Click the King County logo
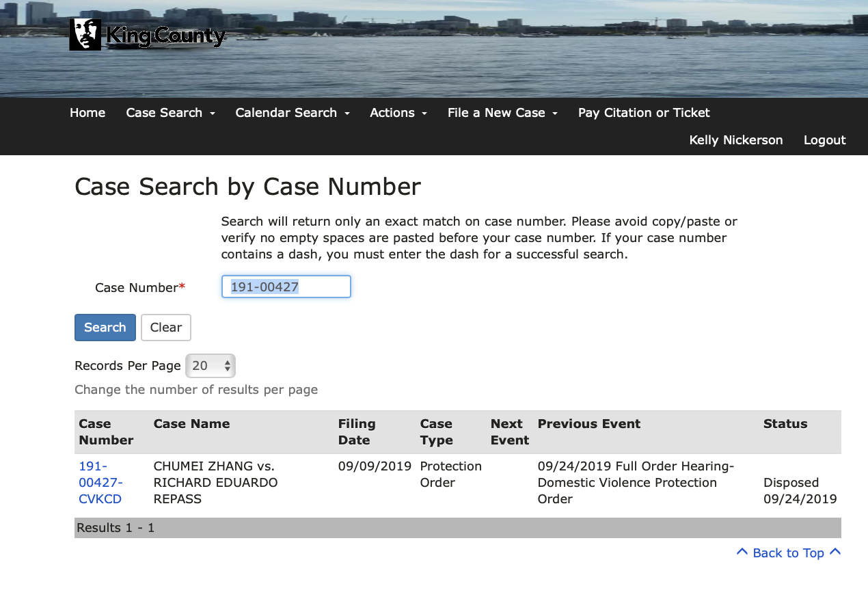 click(147, 35)
